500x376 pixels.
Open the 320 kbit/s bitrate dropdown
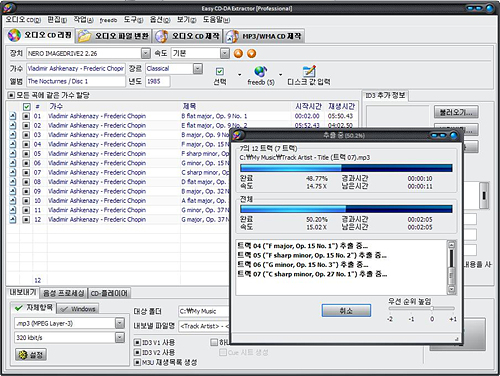pos(120,338)
